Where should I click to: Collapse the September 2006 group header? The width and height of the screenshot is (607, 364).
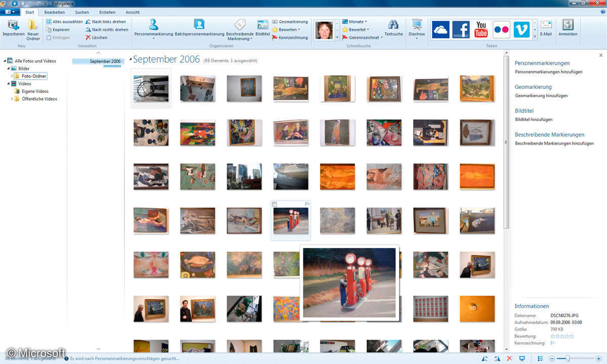coord(130,60)
